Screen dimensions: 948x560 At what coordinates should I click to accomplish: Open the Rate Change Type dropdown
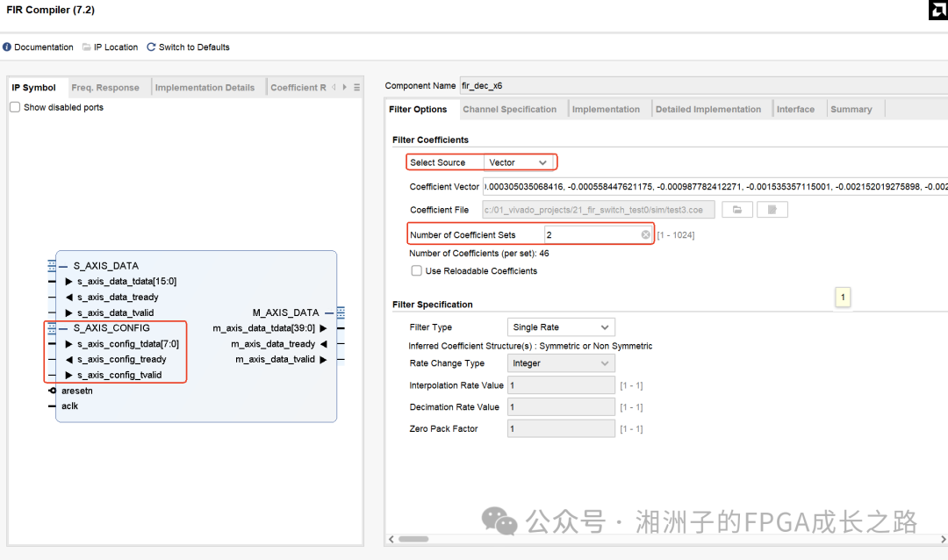[x=561, y=363]
